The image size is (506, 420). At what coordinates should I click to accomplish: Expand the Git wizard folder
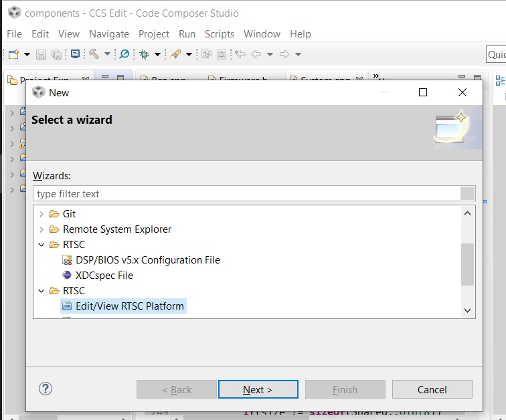point(41,214)
